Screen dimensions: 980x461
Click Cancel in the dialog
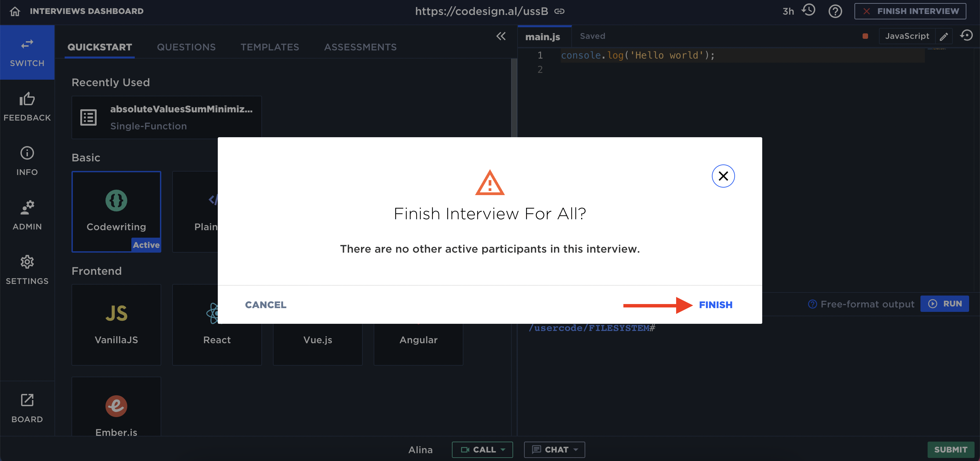pos(265,305)
